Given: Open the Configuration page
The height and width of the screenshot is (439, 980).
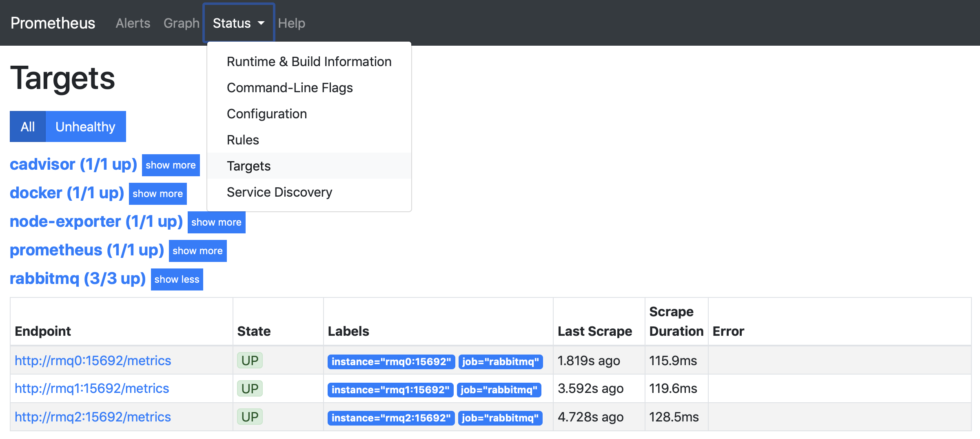Looking at the screenshot, I should (x=266, y=113).
